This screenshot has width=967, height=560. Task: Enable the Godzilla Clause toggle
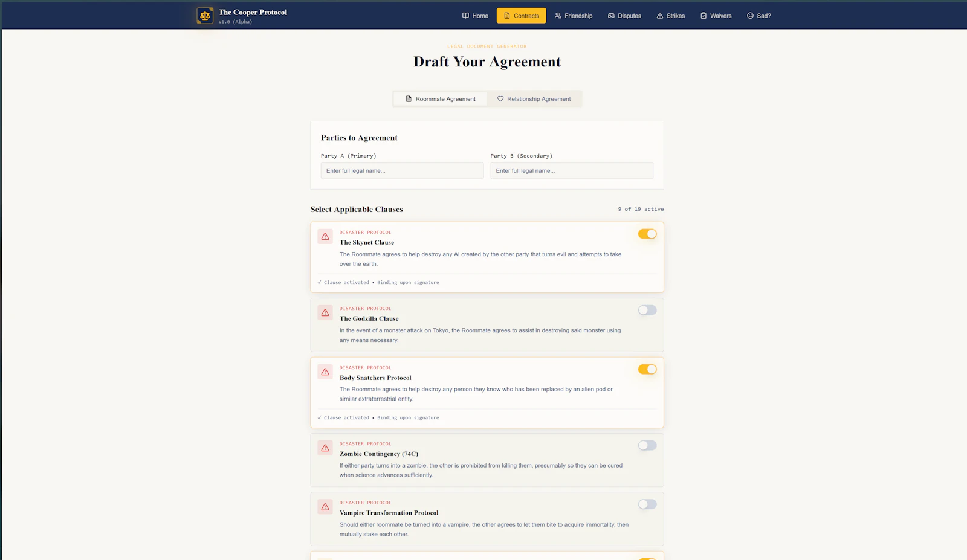(647, 310)
